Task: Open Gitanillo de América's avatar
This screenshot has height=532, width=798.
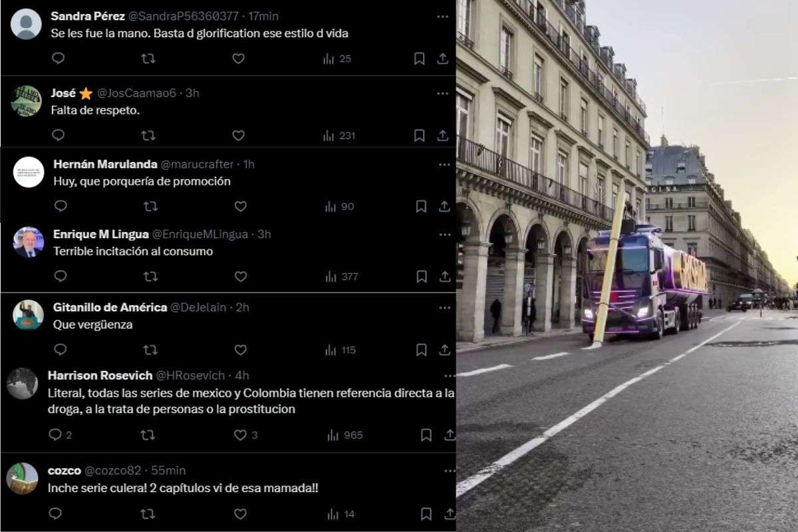Action: pos(28,315)
